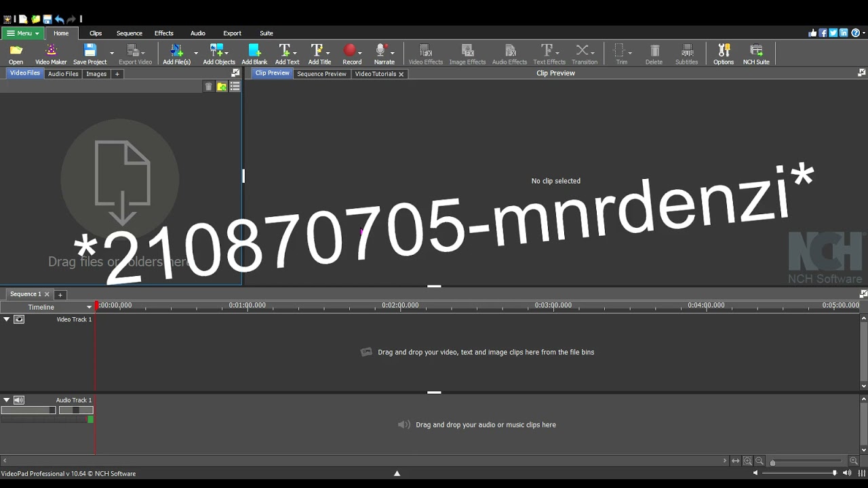Mute playback volume at the status bar speaker
Viewport: 868px width, 488px height.
point(755,473)
